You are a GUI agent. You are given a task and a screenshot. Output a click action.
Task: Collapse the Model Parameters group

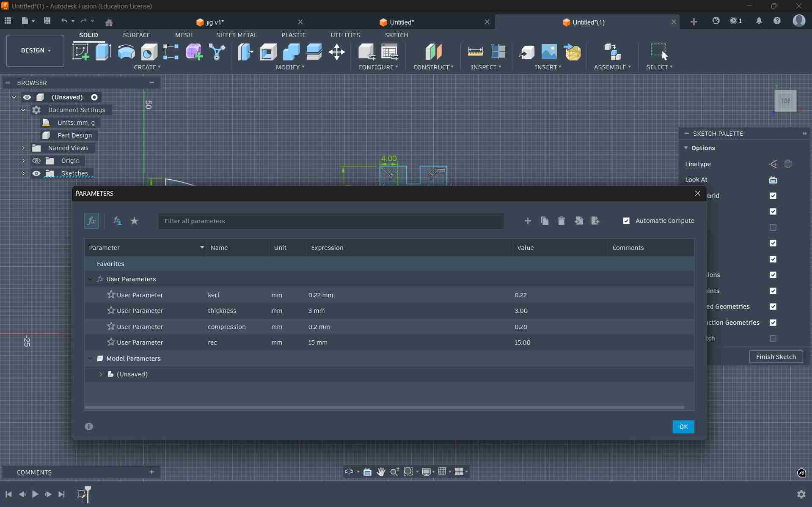[x=90, y=359]
